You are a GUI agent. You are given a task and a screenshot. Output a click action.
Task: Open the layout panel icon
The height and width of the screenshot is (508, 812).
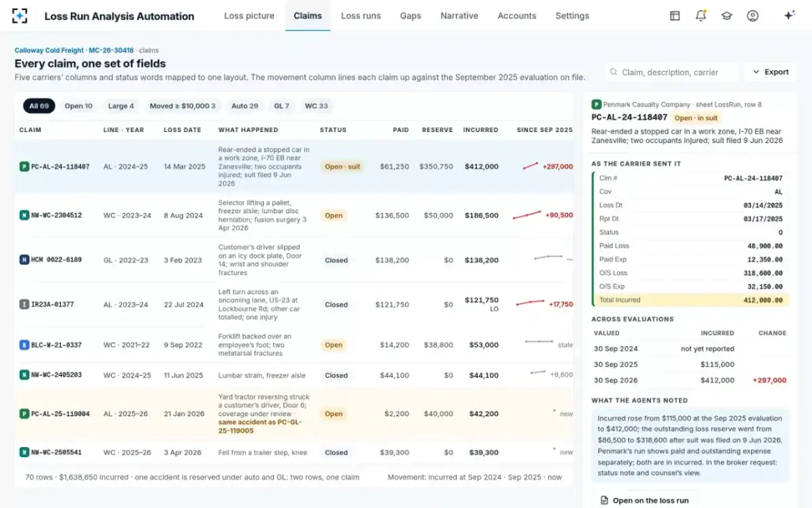[x=675, y=16]
